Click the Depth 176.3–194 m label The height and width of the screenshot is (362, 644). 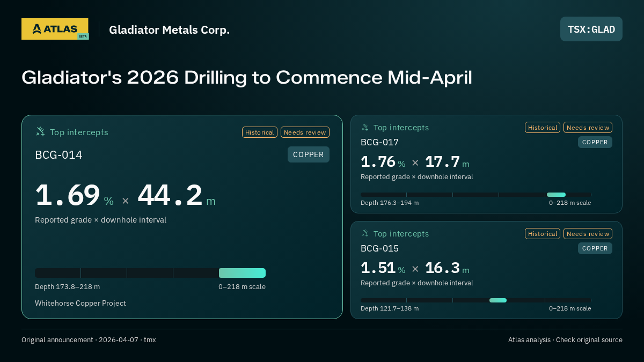(x=390, y=203)
